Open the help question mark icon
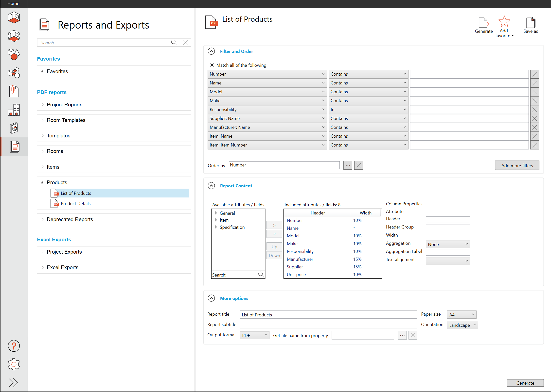Image resolution: width=551 pixels, height=392 pixels. pyautogui.click(x=14, y=346)
